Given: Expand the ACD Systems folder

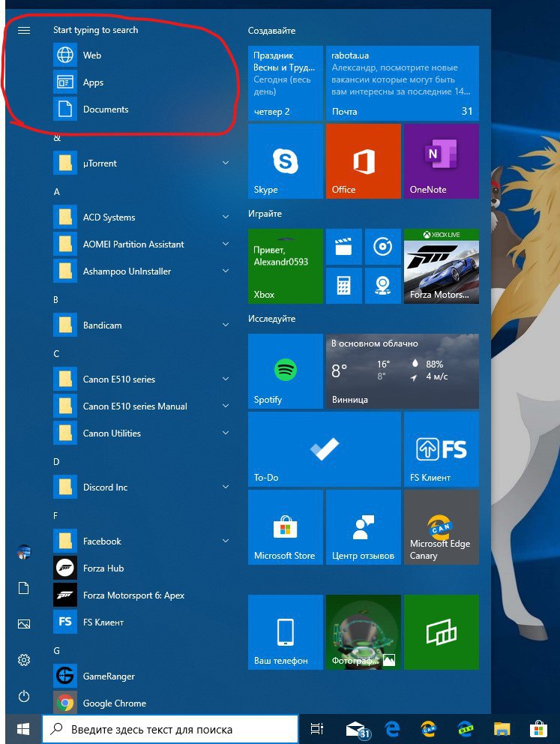Looking at the screenshot, I should 142,217.
